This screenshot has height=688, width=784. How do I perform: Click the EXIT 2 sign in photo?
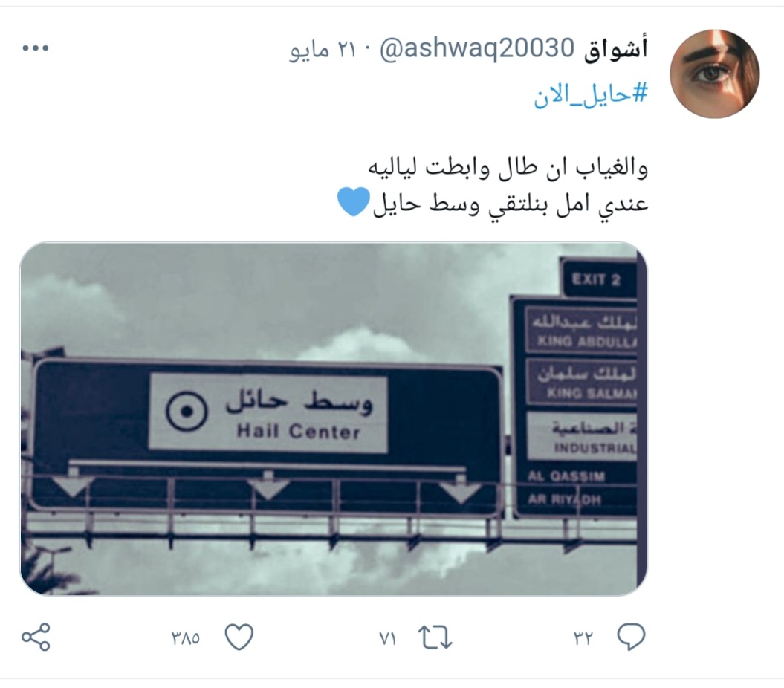point(598,278)
